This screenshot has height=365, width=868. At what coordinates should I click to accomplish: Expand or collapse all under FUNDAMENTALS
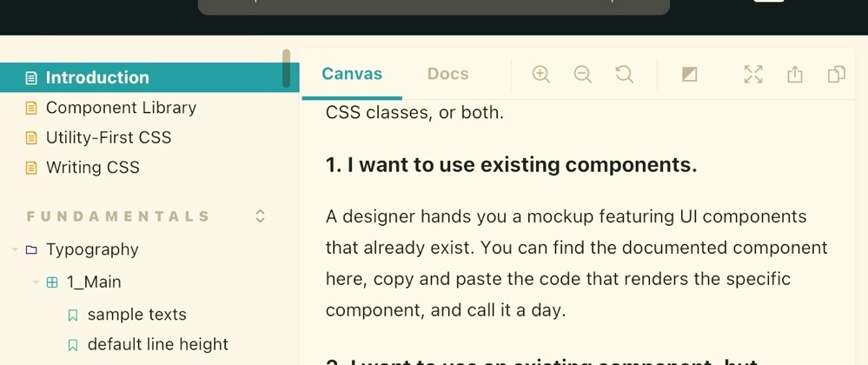point(260,216)
